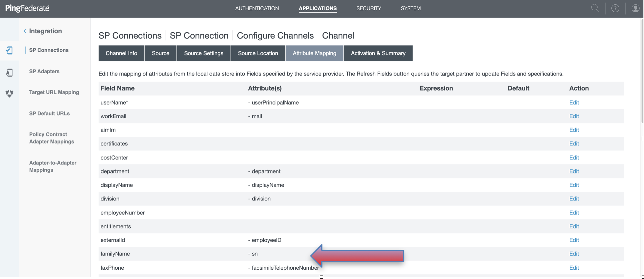The image size is (644, 279).
Task: Open the user account profile icon
Action: point(635,8)
